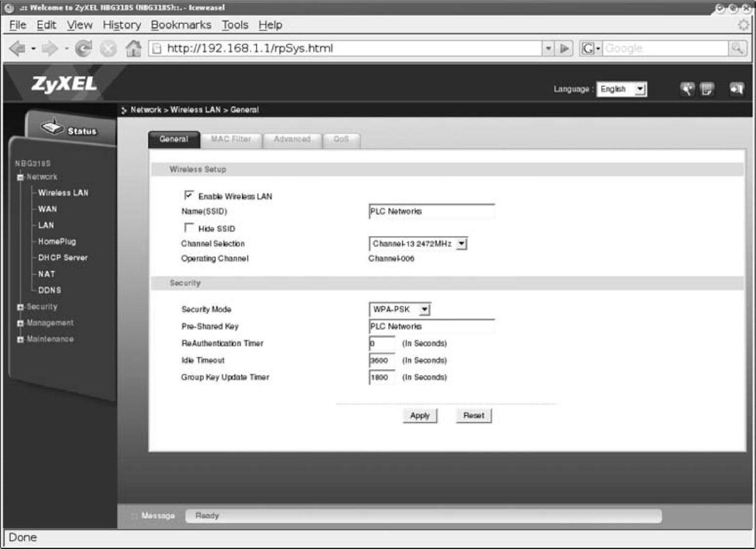Viewport: 756px width, 549px height.
Task: Open the Bookmarks menu
Action: click(181, 25)
